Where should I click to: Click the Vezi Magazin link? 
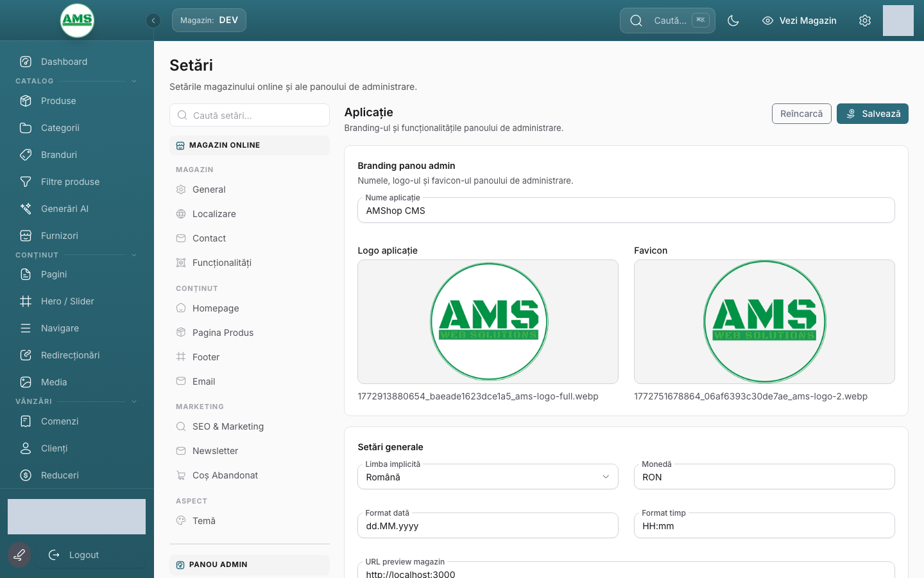(800, 21)
